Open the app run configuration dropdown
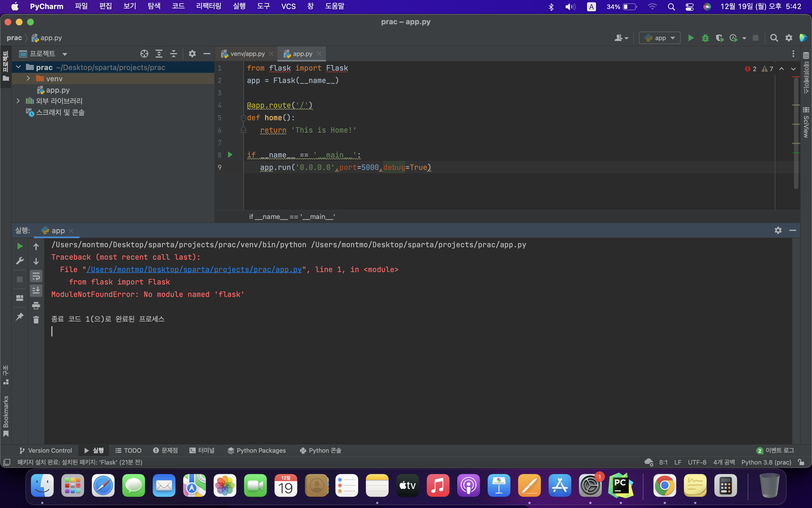 [660, 38]
